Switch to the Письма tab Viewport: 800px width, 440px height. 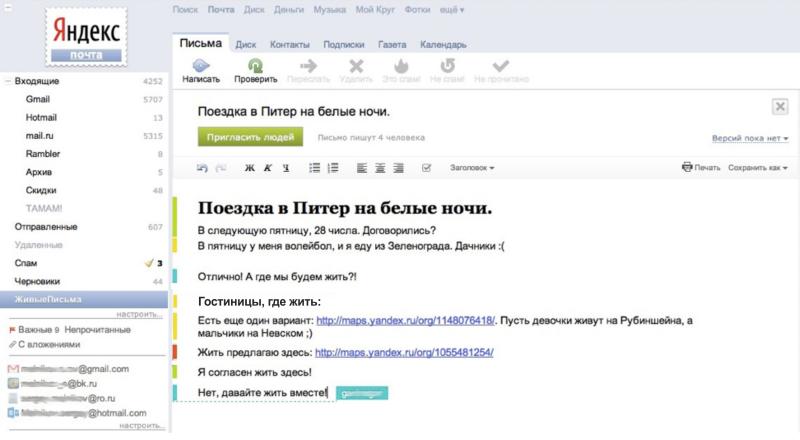click(201, 43)
